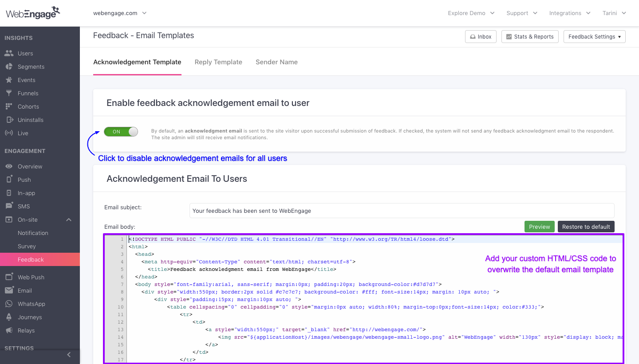Viewport: 639px width, 364px height.
Task: Click the green Preview button
Action: [540, 227]
